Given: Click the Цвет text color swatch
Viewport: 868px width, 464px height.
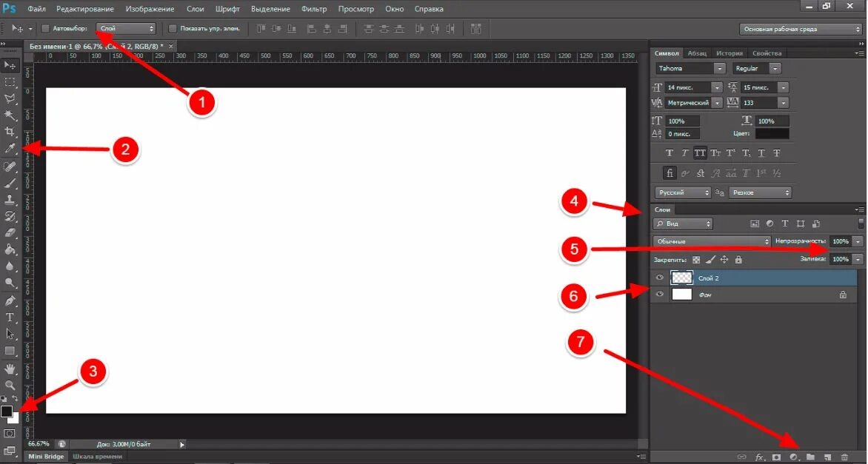Looking at the screenshot, I should pyautogui.click(x=772, y=133).
